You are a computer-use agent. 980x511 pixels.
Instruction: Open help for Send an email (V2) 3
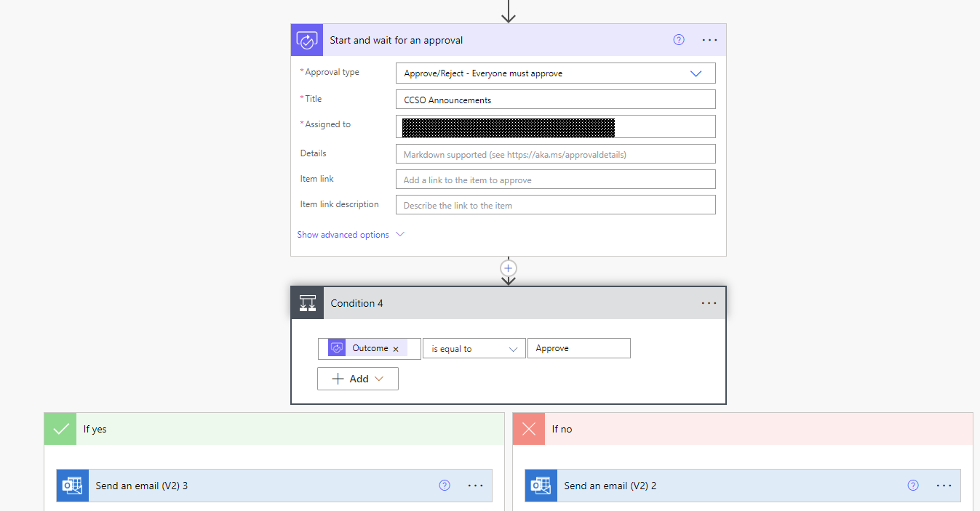[x=445, y=486]
